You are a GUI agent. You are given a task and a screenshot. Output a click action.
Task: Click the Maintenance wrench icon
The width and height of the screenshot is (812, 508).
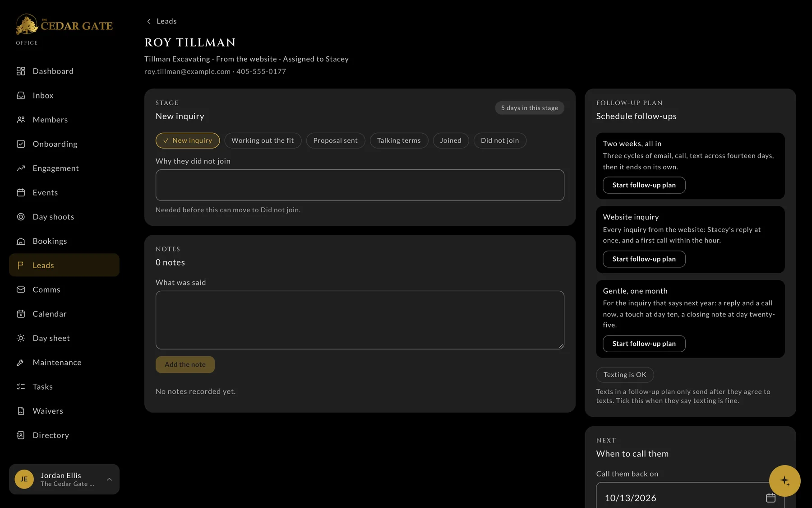coord(21,363)
